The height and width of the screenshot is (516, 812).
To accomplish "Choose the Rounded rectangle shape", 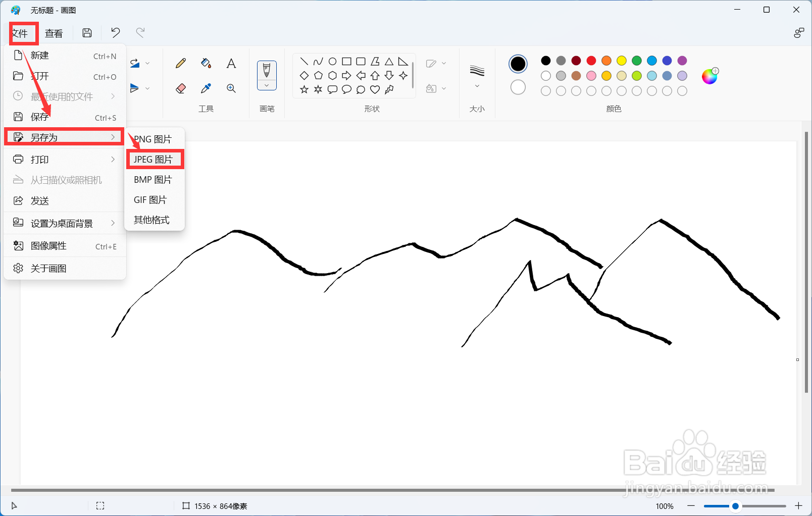I will (x=361, y=62).
